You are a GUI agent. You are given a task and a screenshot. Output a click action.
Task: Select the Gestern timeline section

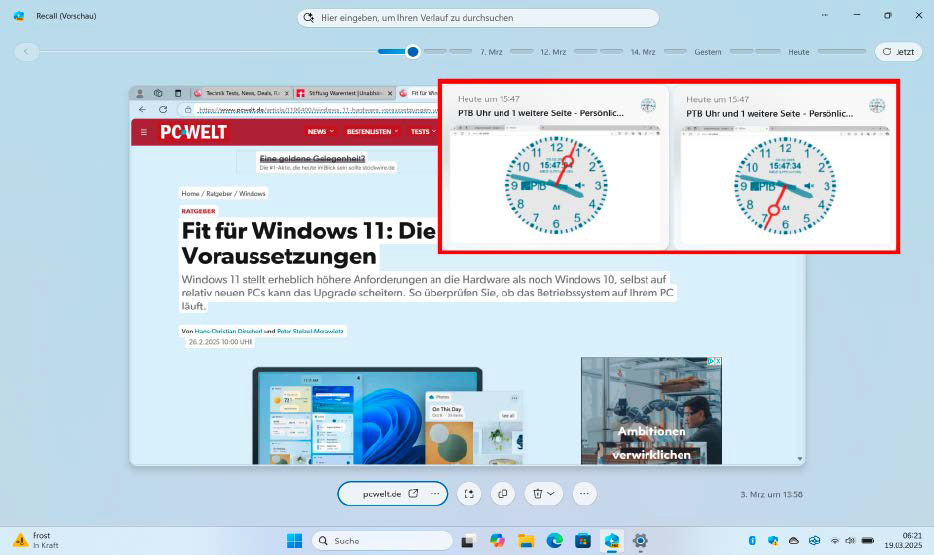[x=708, y=52]
